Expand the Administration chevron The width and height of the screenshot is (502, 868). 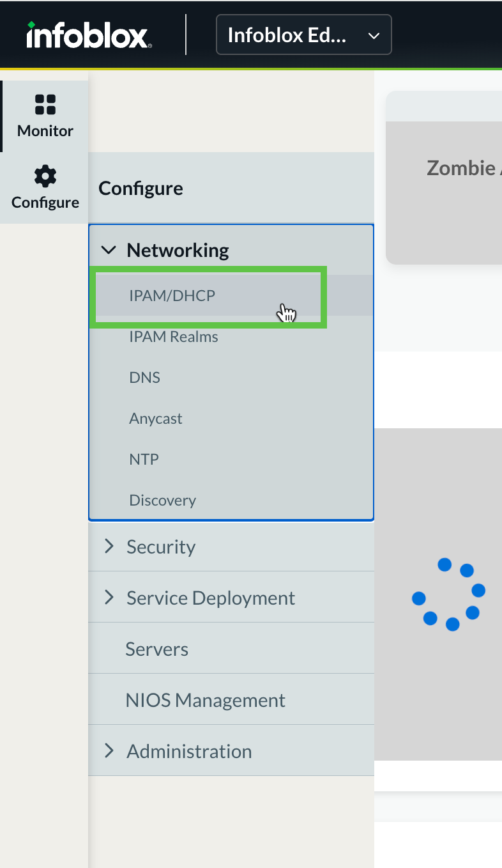(109, 751)
